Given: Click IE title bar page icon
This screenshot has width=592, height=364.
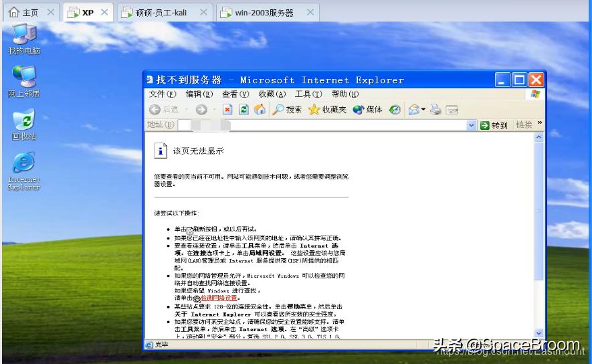Looking at the screenshot, I should (x=150, y=80).
